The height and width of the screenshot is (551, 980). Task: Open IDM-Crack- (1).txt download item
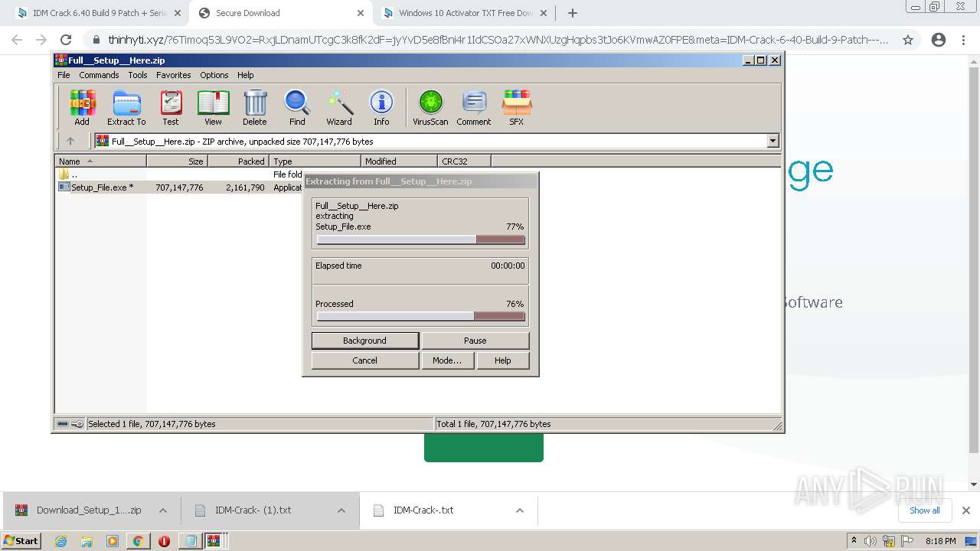[x=253, y=510]
